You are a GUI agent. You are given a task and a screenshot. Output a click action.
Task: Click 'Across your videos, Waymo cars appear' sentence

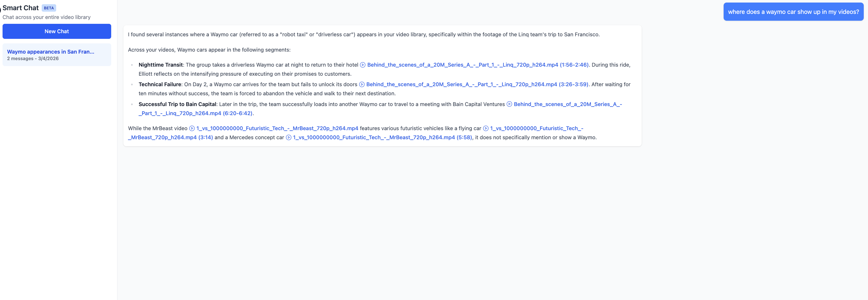pyautogui.click(x=209, y=50)
